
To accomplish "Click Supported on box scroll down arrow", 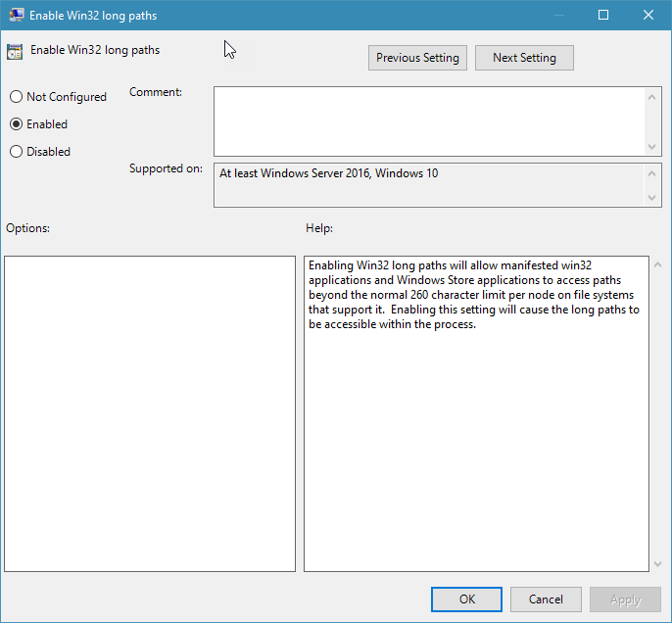I will (653, 198).
